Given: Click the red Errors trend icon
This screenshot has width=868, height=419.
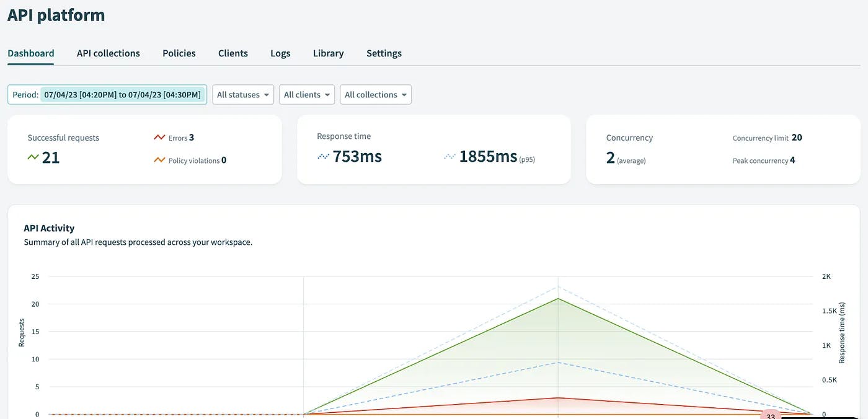Looking at the screenshot, I should click(159, 138).
